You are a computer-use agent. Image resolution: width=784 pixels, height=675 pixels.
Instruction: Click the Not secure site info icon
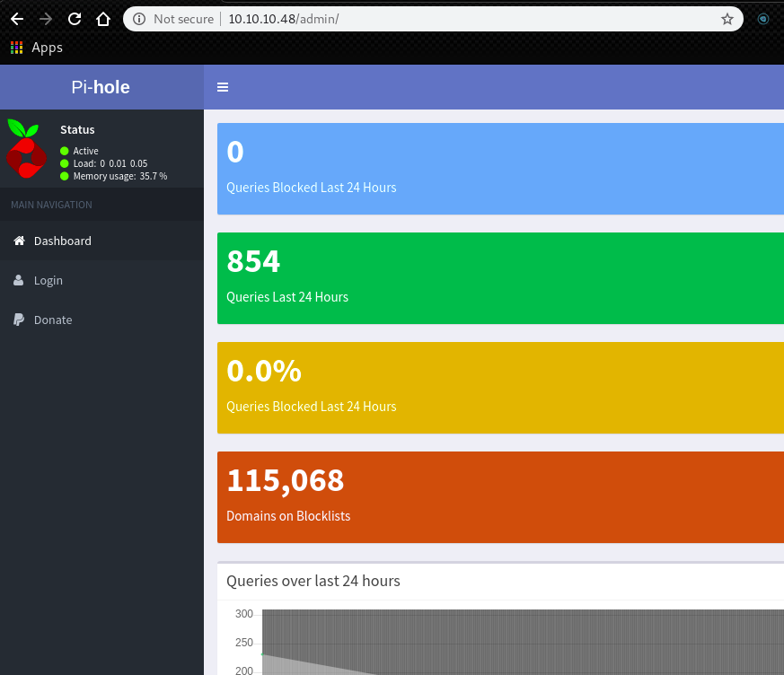[139, 19]
